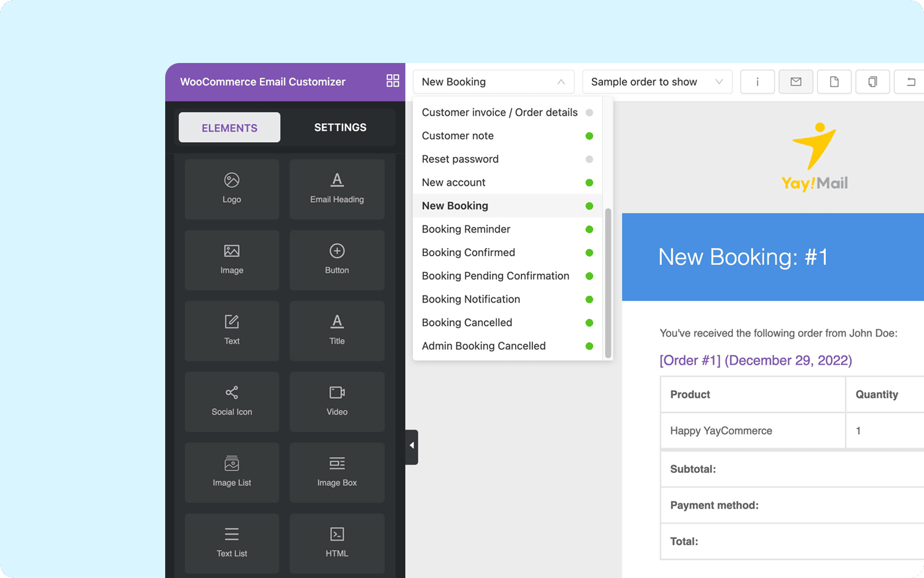The image size is (924, 578).
Task: Click the Subtotal: row
Action: point(792,469)
